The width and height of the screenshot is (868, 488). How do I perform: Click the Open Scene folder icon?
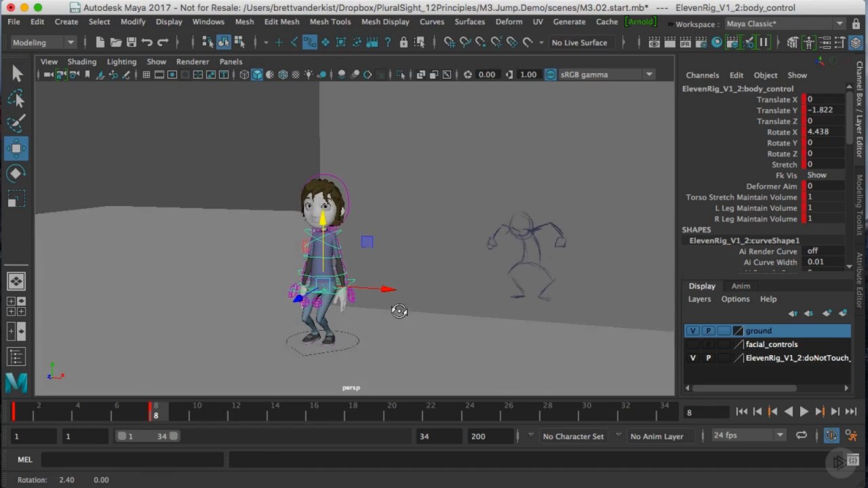tap(116, 43)
